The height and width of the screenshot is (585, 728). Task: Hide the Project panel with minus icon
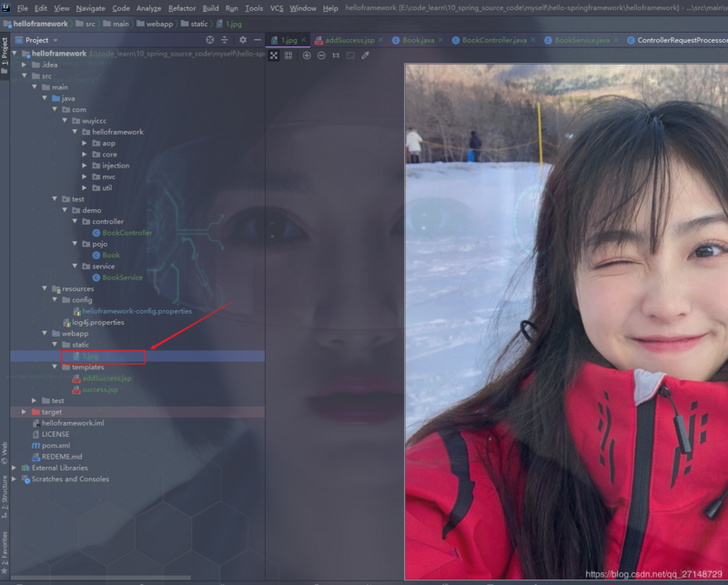click(258, 40)
